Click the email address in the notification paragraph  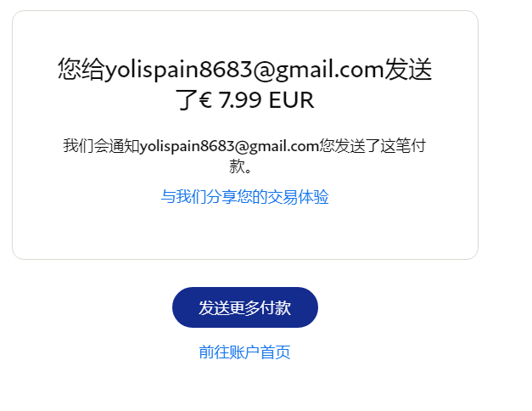(229, 146)
